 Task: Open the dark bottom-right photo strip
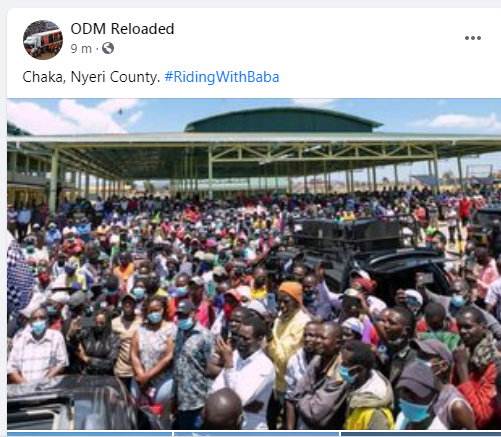pyautogui.click(x=421, y=434)
